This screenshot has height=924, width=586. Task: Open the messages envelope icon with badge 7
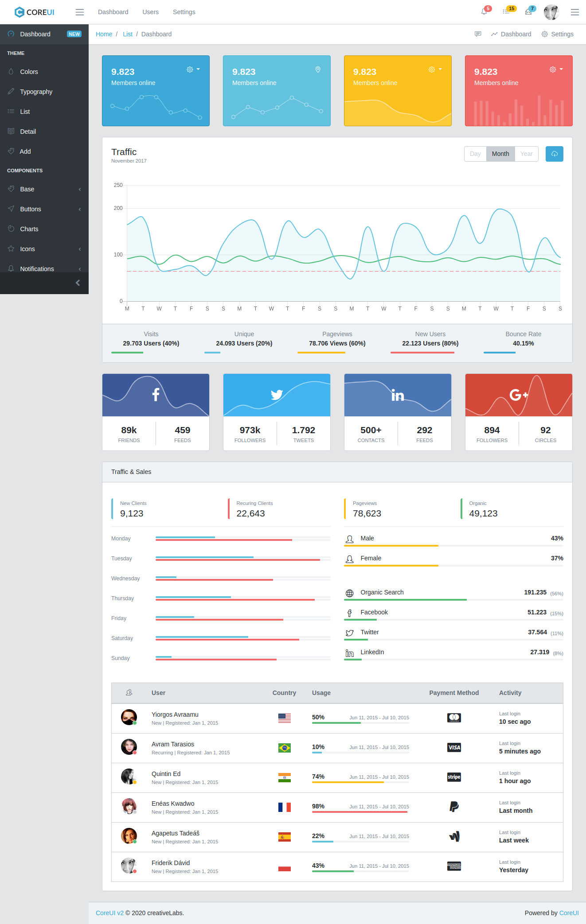click(528, 12)
